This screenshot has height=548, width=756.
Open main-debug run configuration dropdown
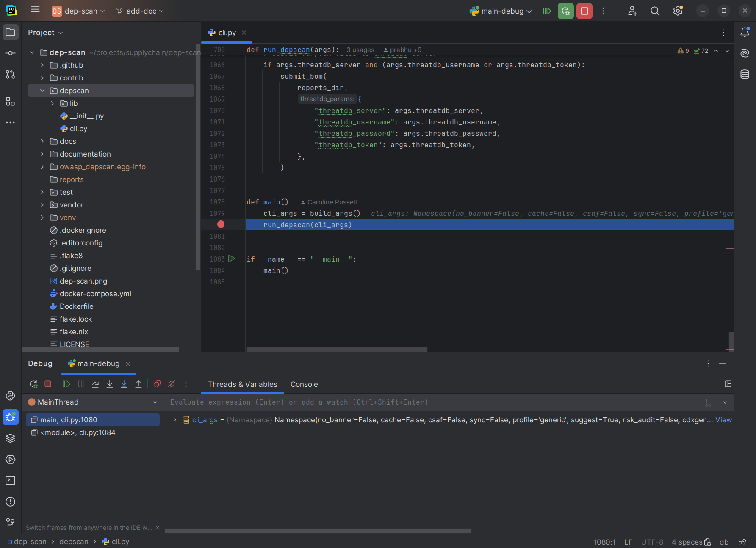(x=501, y=11)
